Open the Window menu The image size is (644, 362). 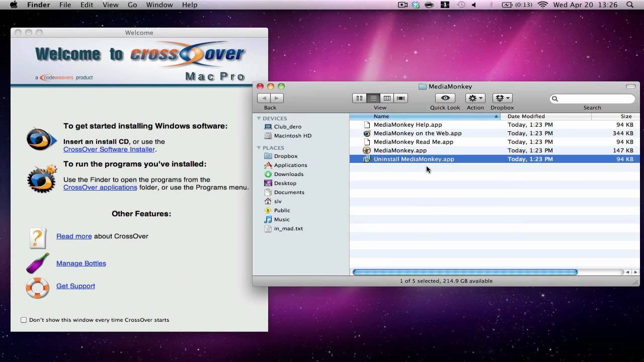159,5
